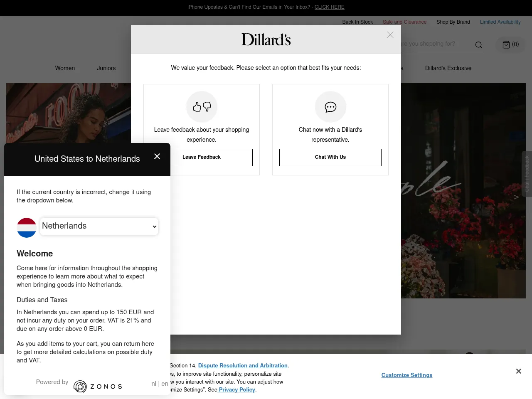
Task: Click the search magnifier icon
Action: (478, 44)
